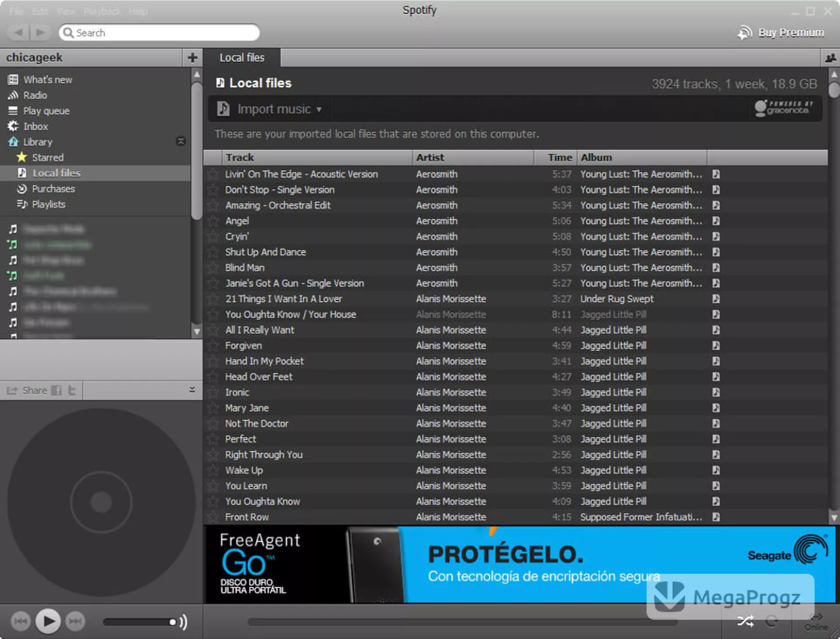Open the Playback menu
Viewport: 840px width, 639px height.
102,11
